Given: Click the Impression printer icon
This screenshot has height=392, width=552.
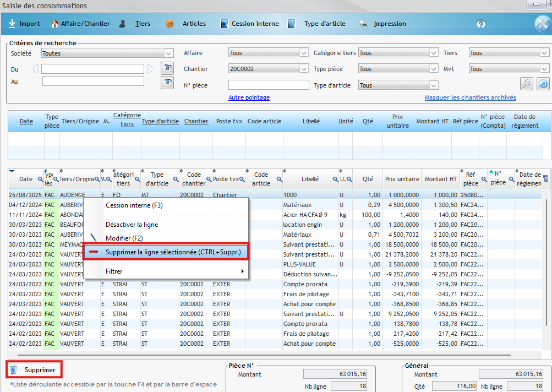Looking at the screenshot, I should (x=363, y=24).
